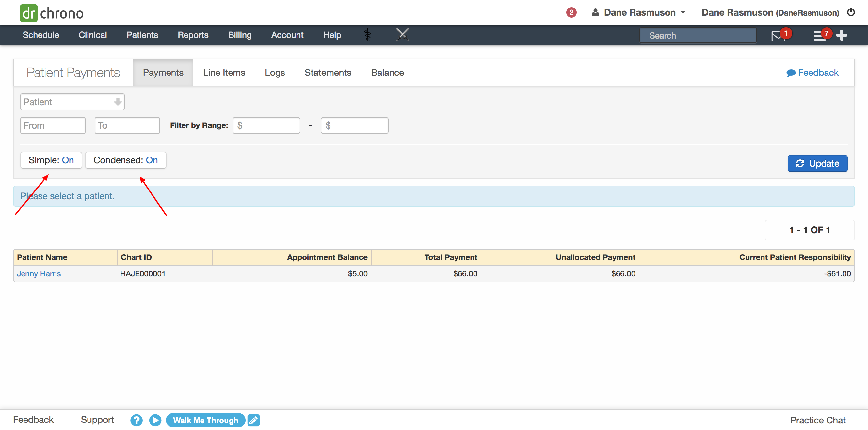Viewport: 868px width, 430px height.
Task: Switch to the Balance tab
Action: tap(388, 73)
